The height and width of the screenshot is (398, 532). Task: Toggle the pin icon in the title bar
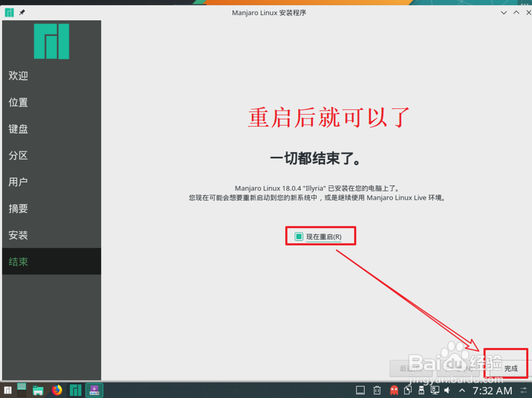point(22,13)
